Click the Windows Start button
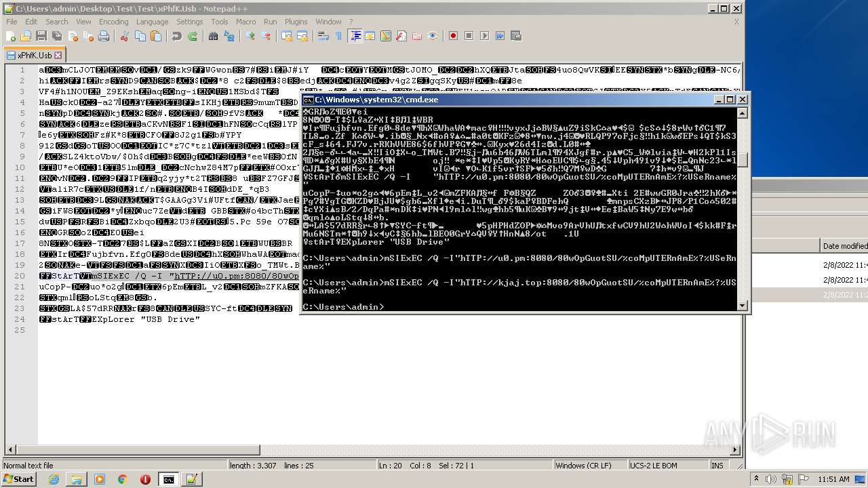The width and height of the screenshot is (868, 488). 18,479
